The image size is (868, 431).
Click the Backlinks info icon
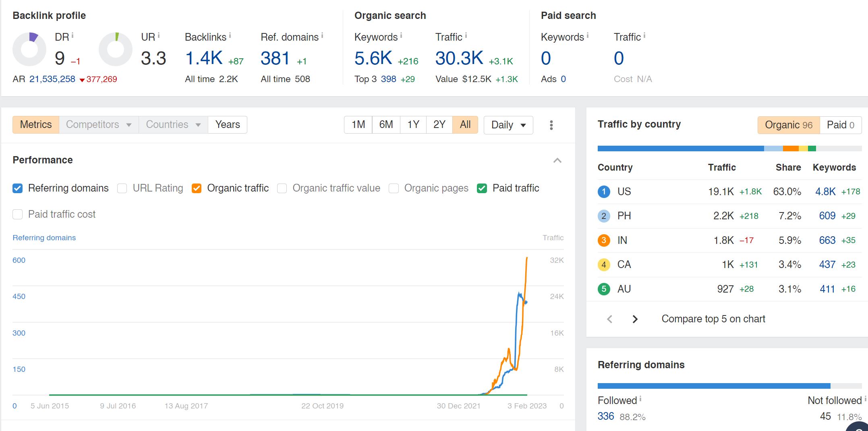point(230,36)
